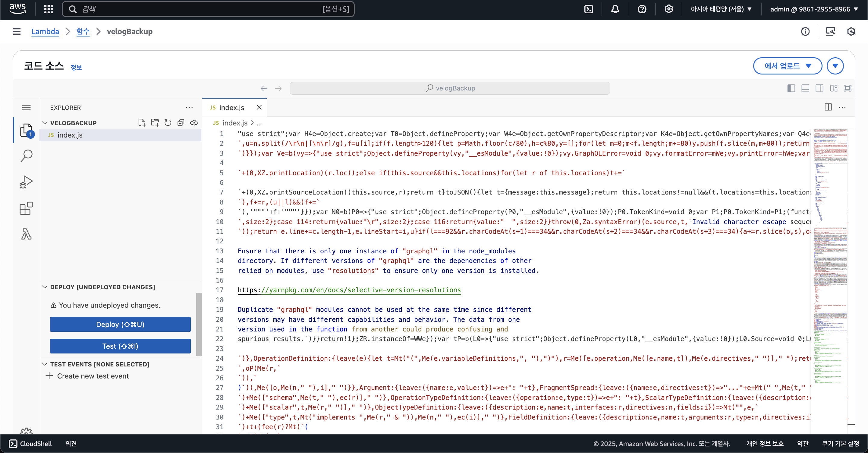Select the index.js editor tab
The height and width of the screenshot is (453, 868).
231,108
